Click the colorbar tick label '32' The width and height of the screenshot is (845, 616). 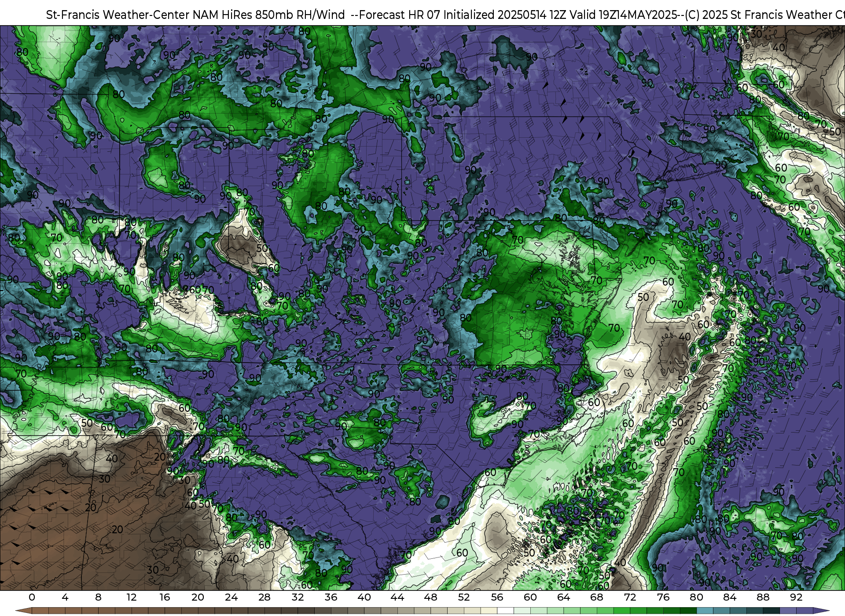(x=298, y=597)
